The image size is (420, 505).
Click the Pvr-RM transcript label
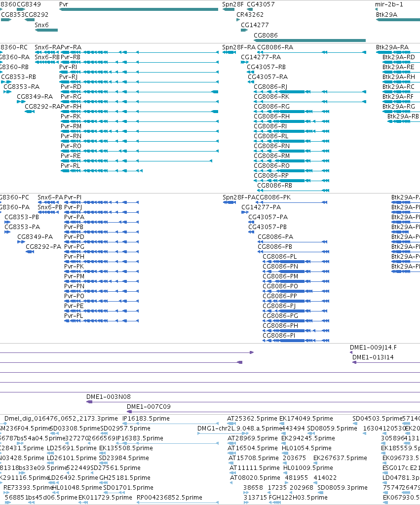click(x=71, y=126)
